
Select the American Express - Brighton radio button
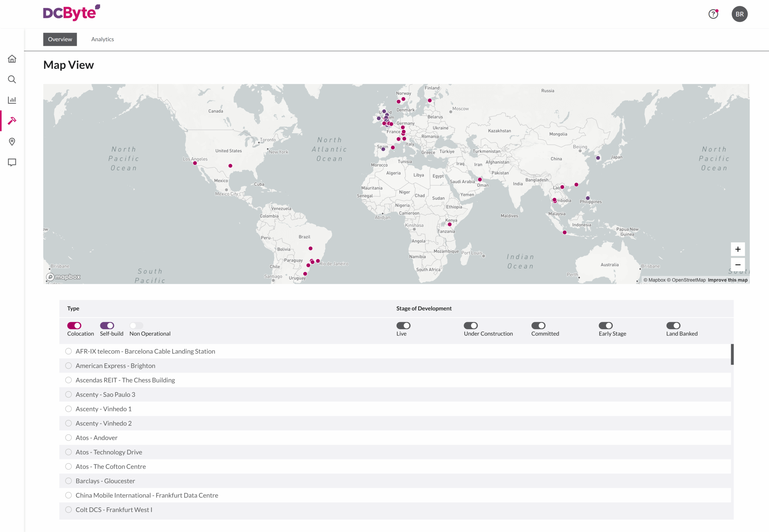[68, 366]
